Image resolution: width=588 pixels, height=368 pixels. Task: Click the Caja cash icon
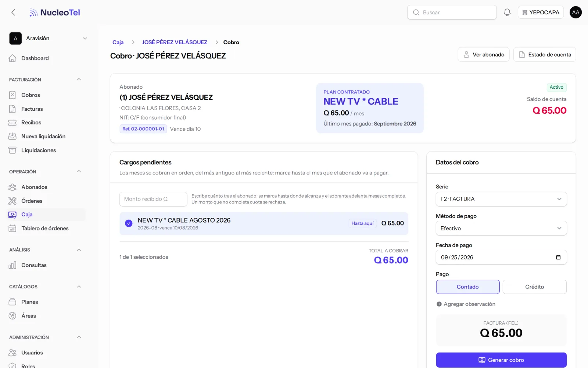tap(12, 215)
